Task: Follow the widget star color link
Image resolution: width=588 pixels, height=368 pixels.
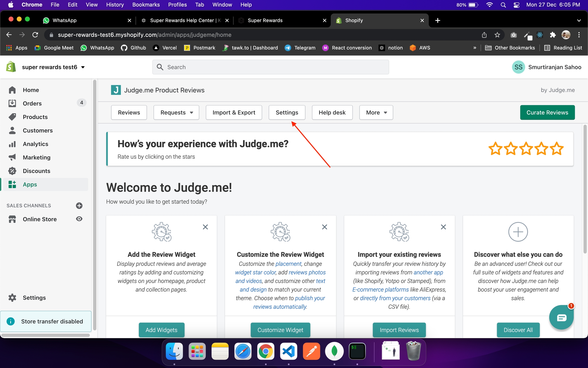Action: click(255, 272)
